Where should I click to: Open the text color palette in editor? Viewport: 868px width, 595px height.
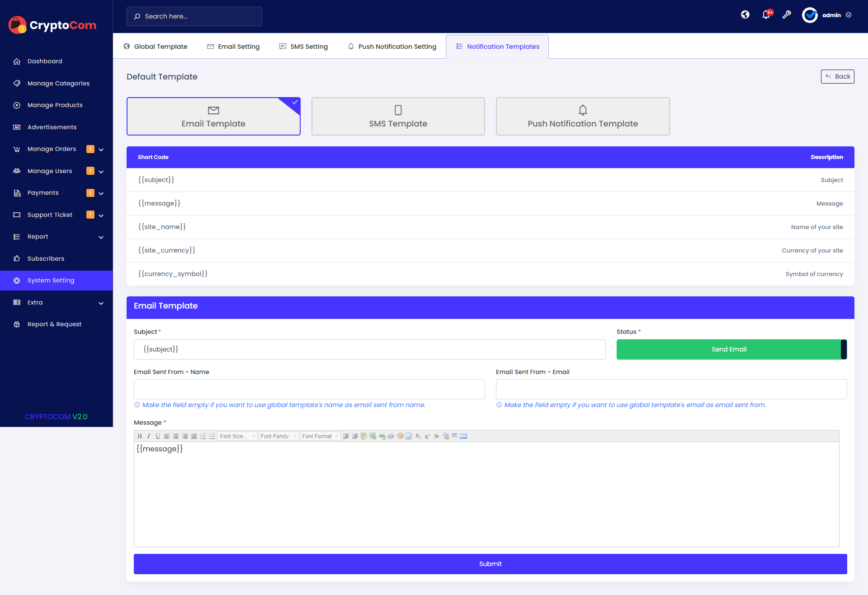pos(400,436)
